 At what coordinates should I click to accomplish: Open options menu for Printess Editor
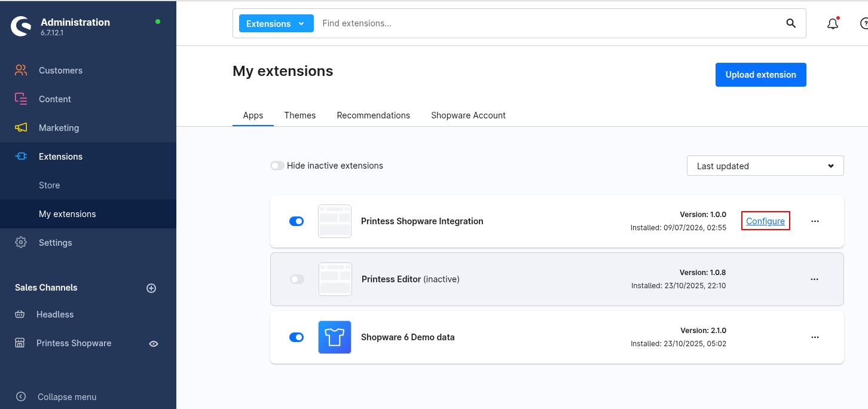pos(814,279)
